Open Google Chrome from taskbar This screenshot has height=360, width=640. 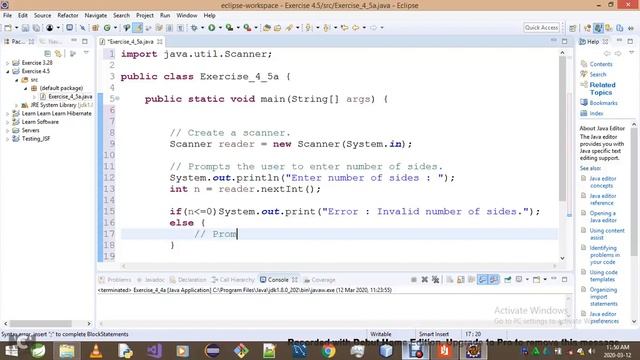tap(328, 351)
